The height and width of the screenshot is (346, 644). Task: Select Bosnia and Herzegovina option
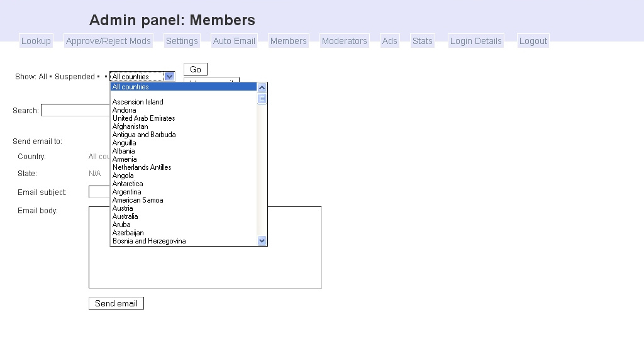(149, 241)
